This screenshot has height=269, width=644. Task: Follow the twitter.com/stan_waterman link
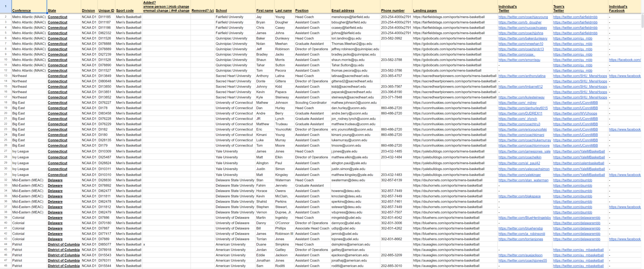pos(523,180)
